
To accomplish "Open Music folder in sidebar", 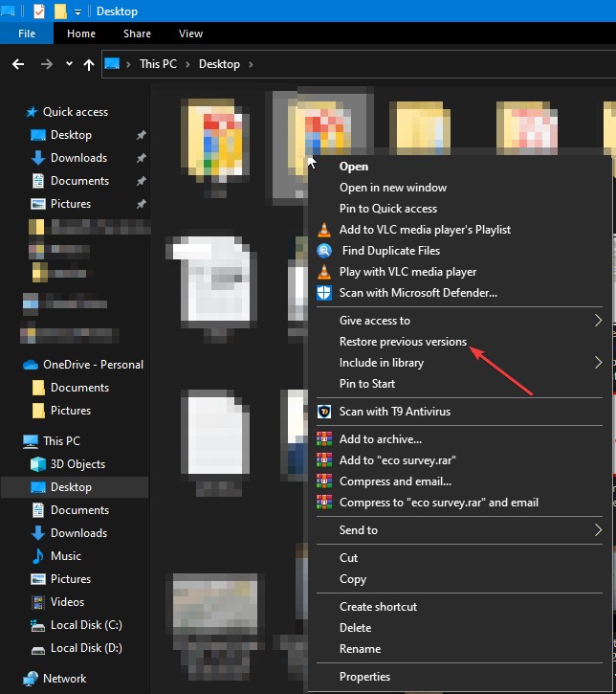I will pyautogui.click(x=66, y=556).
